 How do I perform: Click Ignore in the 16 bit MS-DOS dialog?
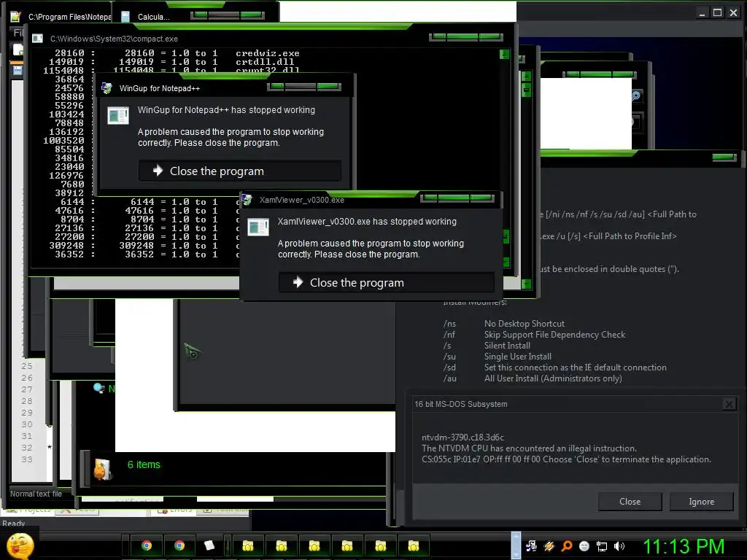[x=701, y=502]
